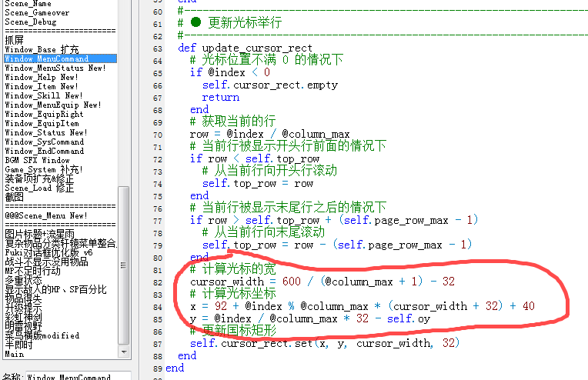The width and height of the screenshot is (588, 380).
Task: Select 彩虹神剑 script entry
Action: (x=23, y=317)
